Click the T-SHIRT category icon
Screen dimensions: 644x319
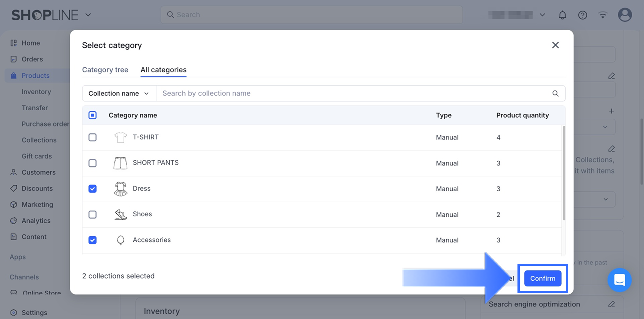(x=120, y=137)
